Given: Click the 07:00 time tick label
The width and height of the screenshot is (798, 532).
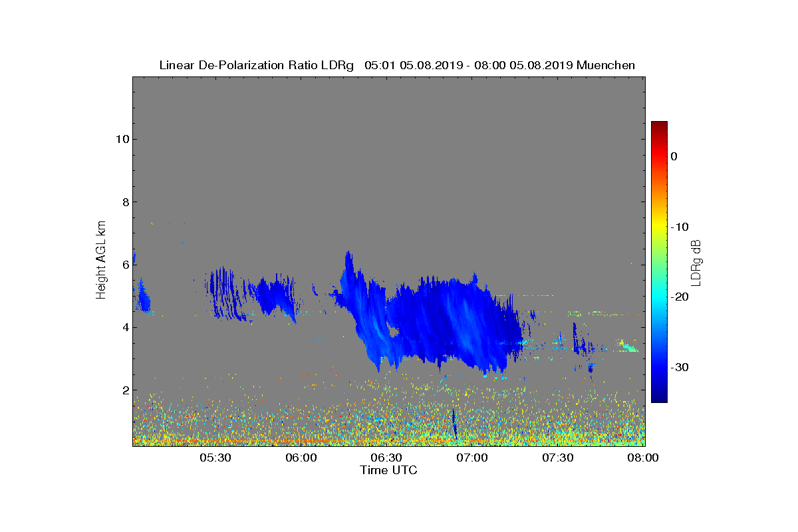Looking at the screenshot, I should [x=472, y=458].
